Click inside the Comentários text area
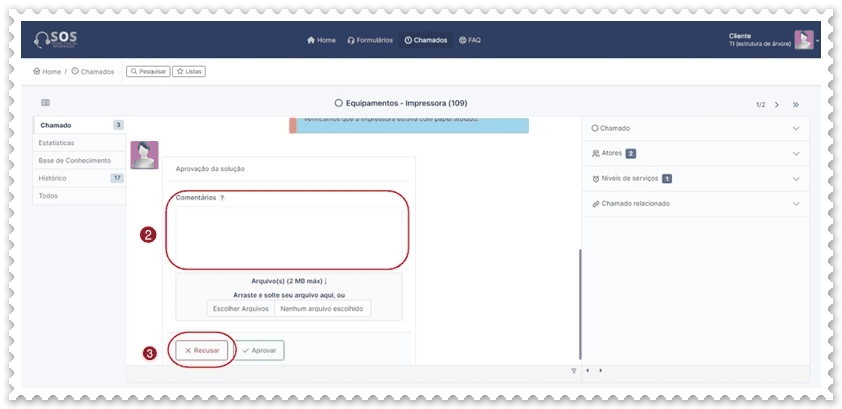The image size is (842, 409). point(287,235)
